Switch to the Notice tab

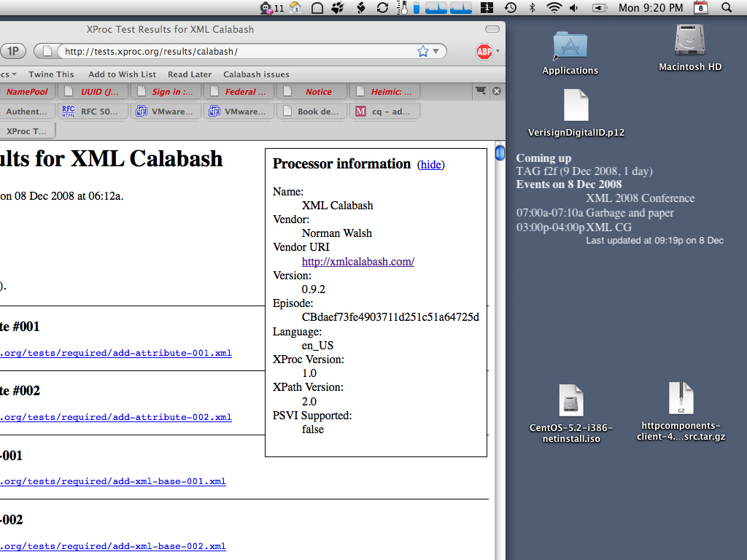pyautogui.click(x=311, y=92)
